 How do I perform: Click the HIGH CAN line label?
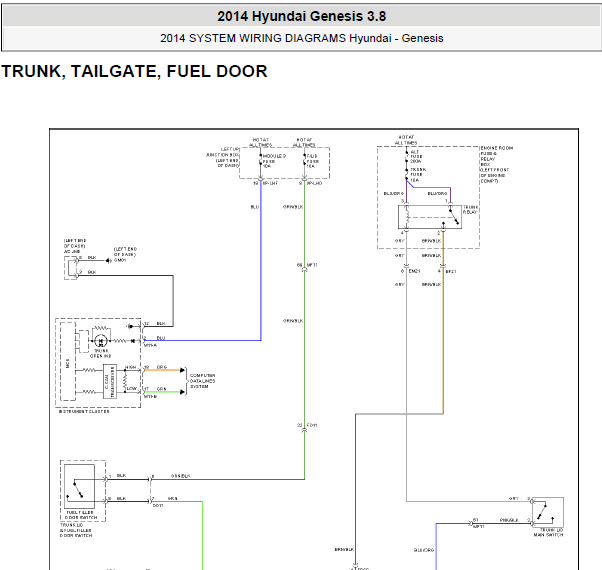coord(131,367)
